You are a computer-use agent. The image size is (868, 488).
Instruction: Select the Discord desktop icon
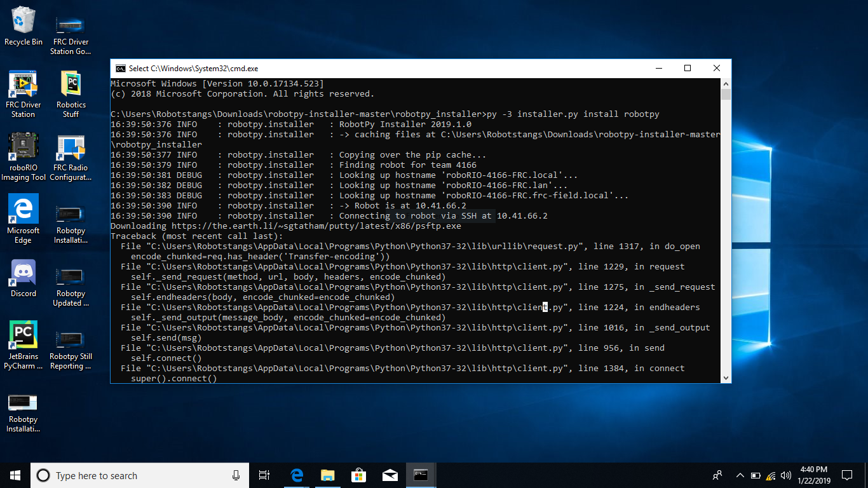(x=24, y=278)
